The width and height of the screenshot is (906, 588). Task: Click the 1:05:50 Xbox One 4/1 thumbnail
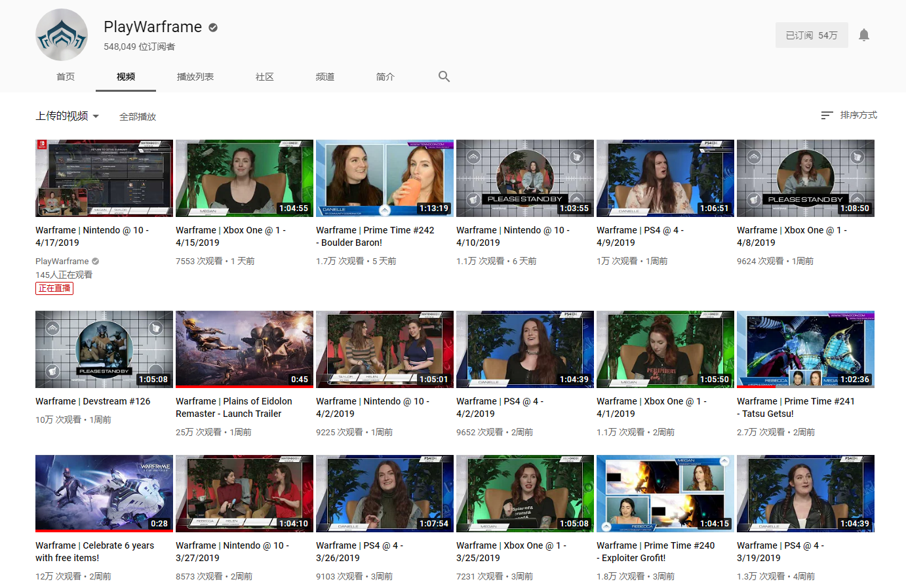pos(665,349)
